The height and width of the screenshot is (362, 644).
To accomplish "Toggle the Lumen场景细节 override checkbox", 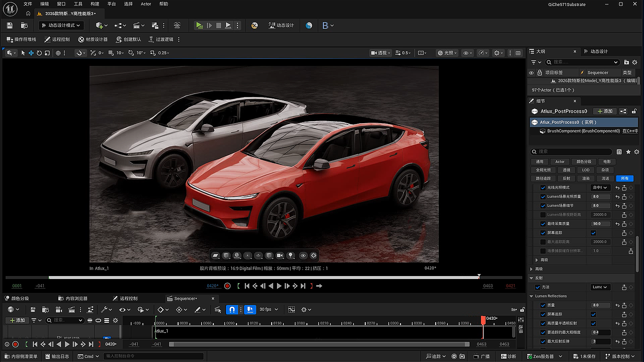I will pos(543,206).
